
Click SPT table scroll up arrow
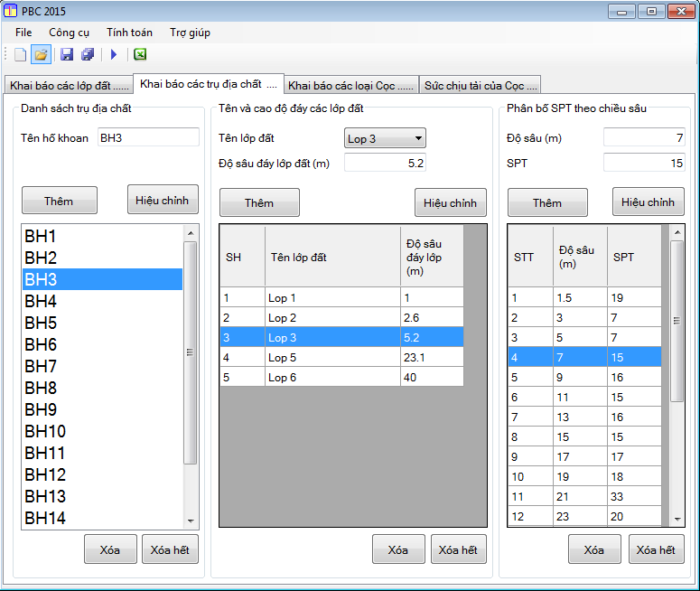click(x=677, y=232)
